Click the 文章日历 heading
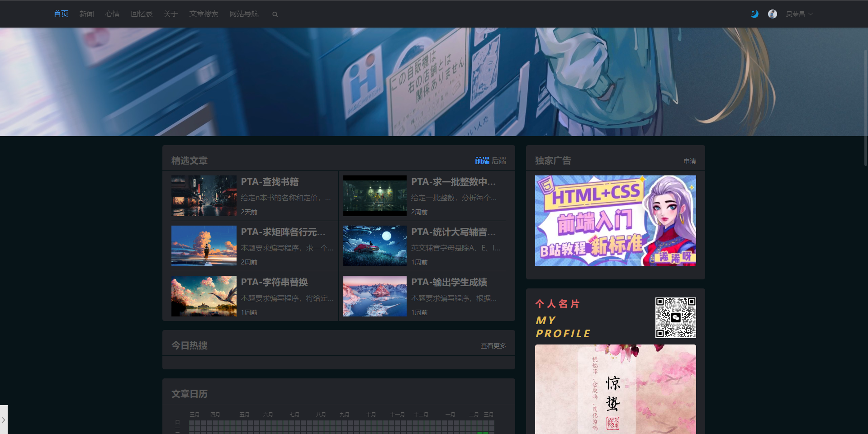 190,394
